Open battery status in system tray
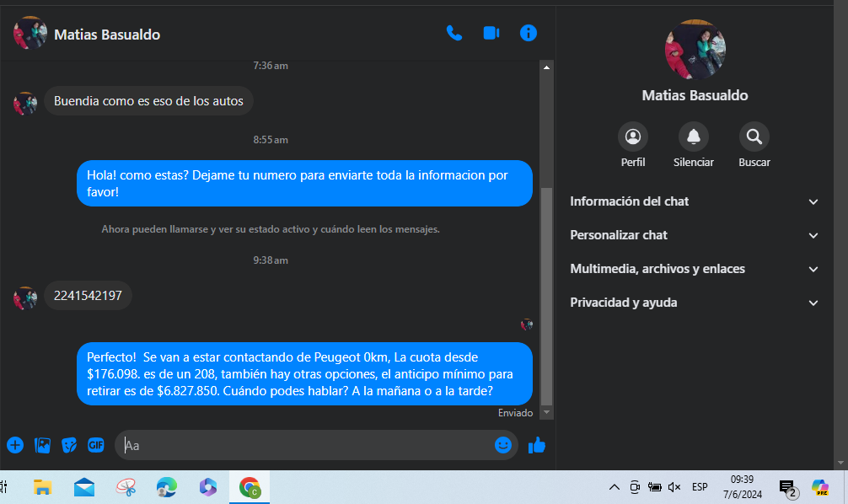Image resolution: width=848 pixels, height=504 pixels. click(x=654, y=487)
